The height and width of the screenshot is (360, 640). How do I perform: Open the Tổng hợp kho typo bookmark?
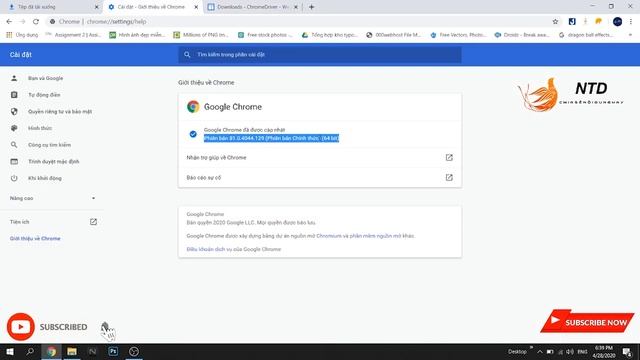click(329, 35)
